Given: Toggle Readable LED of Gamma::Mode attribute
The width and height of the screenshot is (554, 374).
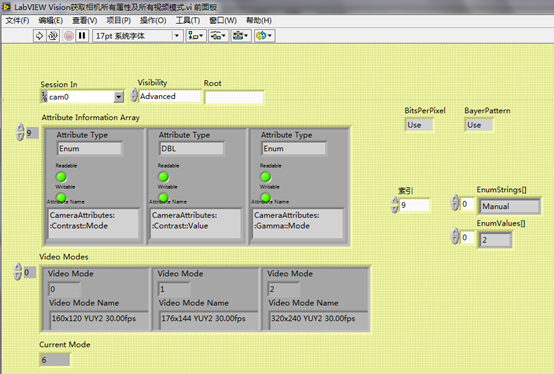Looking at the screenshot, I should click(x=265, y=177).
